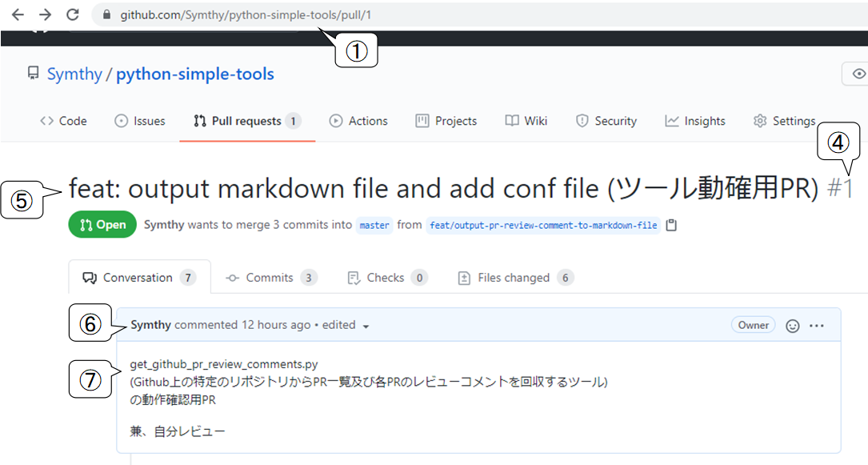Click the get_github_pr_review_comments.py text
Screen dimensions: 868x465
pyautogui.click(x=224, y=364)
